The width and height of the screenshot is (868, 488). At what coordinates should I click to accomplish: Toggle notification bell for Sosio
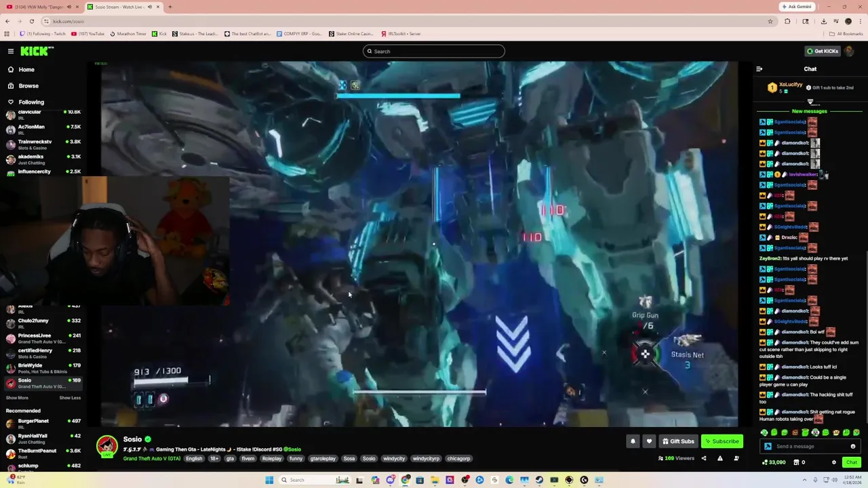(633, 441)
